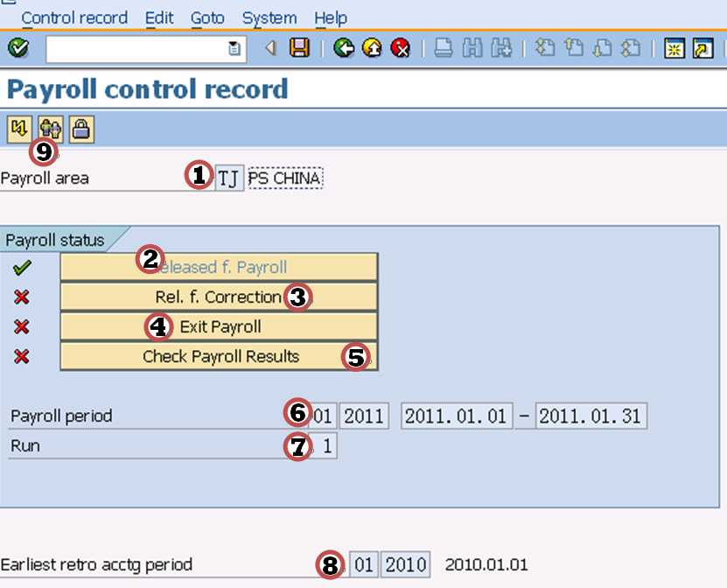This screenshot has width=727, height=588.
Task: Open the Help menu
Action: click(331, 18)
